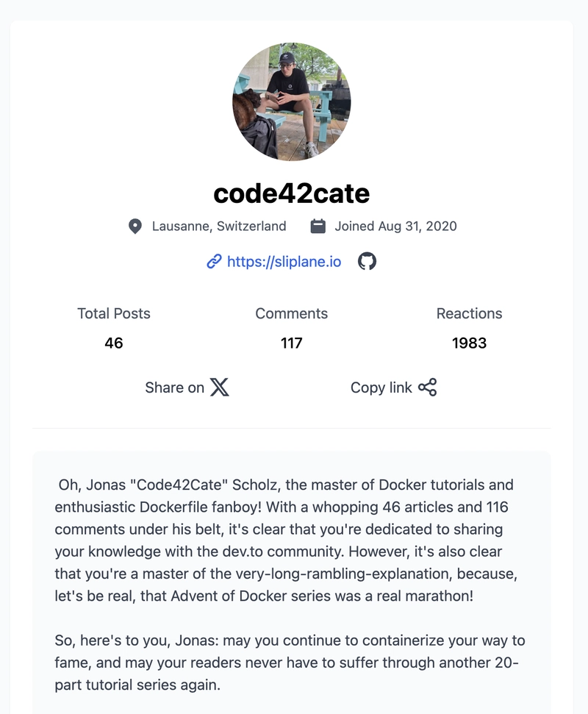Click the share nodes icon beside Copy link

pos(427,388)
